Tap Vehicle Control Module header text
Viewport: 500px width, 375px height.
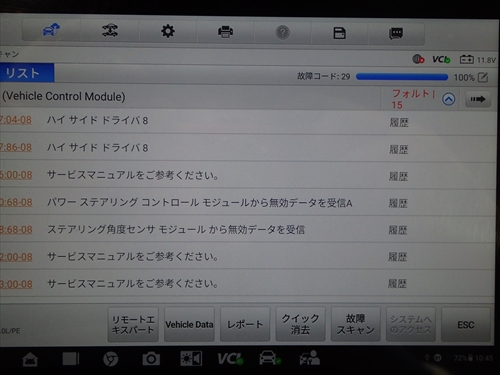[x=64, y=96]
